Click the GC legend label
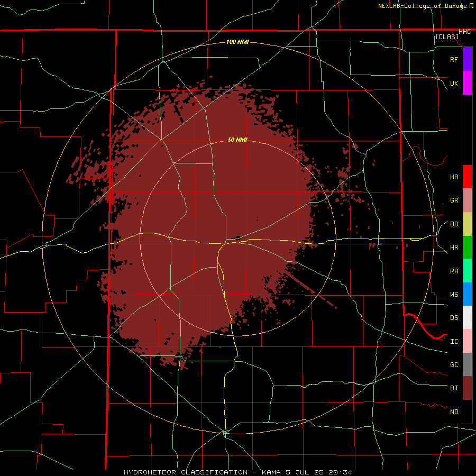Image resolution: width=476 pixels, height=476 pixels. (x=454, y=364)
